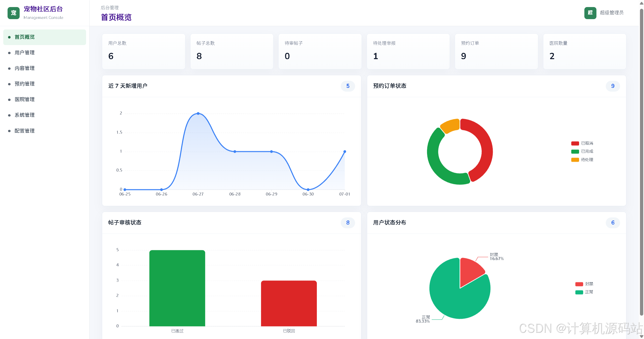Click the scrollbar up arrow
The image size is (644, 339).
click(641, 3)
